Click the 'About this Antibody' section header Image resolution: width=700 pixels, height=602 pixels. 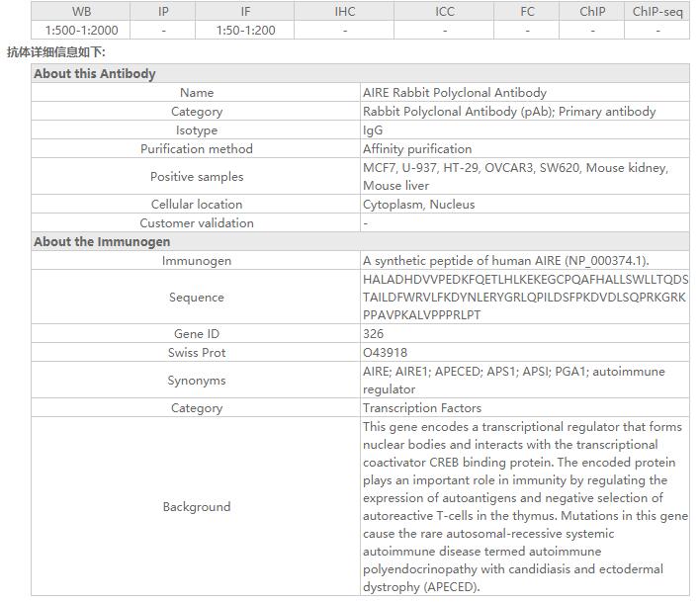[x=95, y=74]
